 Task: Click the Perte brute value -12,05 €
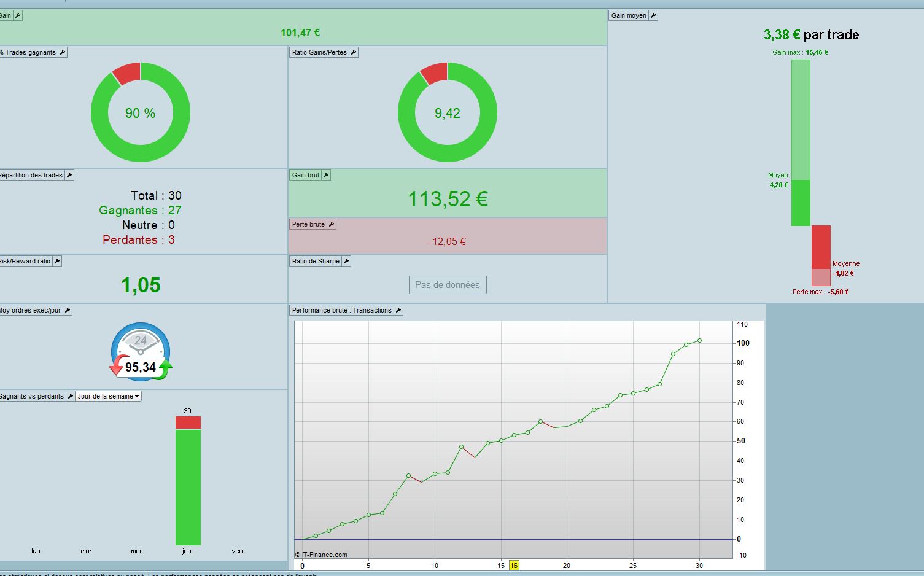(x=447, y=242)
